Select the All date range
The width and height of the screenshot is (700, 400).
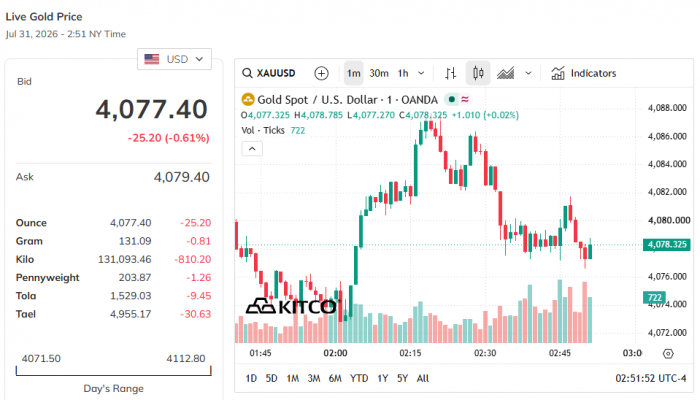coord(423,379)
